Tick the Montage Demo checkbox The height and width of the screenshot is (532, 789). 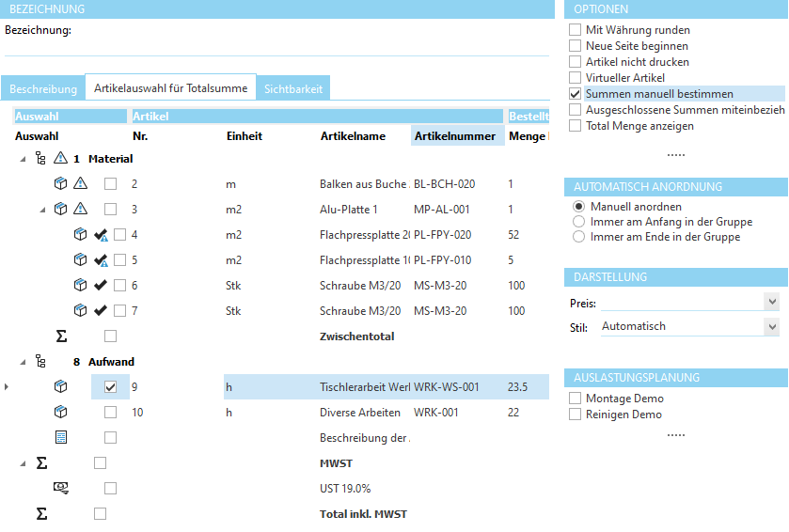click(x=576, y=399)
